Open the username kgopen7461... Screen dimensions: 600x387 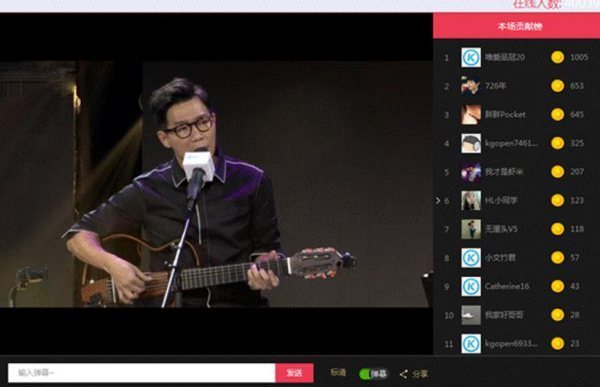pos(511,143)
